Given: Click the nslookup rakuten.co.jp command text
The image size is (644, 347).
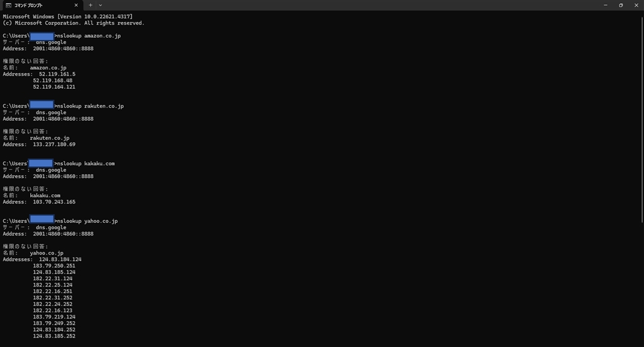Looking at the screenshot, I should tap(91, 106).
